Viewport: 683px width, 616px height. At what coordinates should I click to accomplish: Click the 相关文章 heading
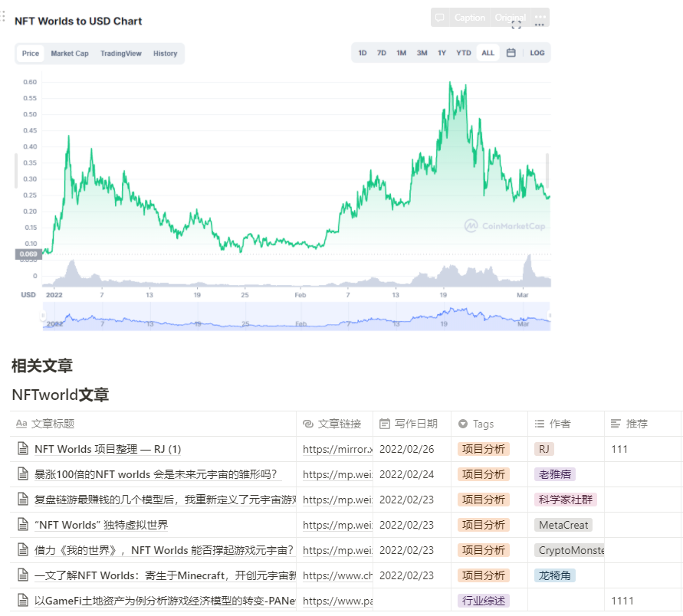42,365
